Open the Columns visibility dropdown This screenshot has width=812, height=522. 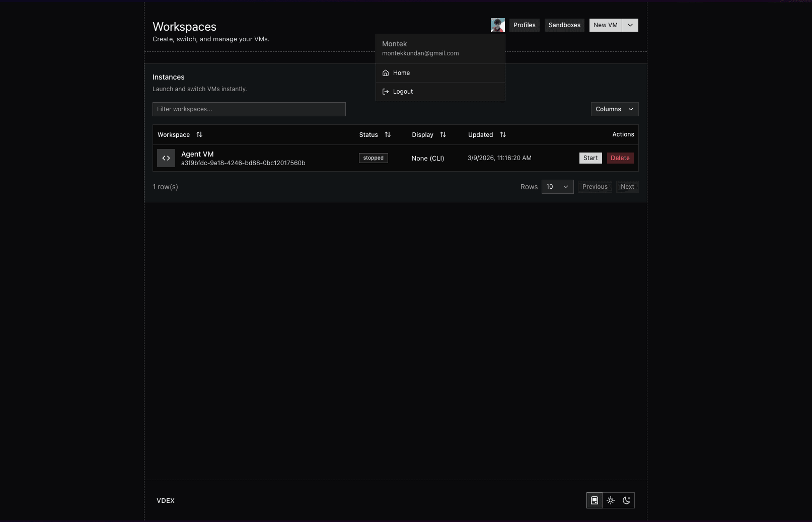click(614, 109)
